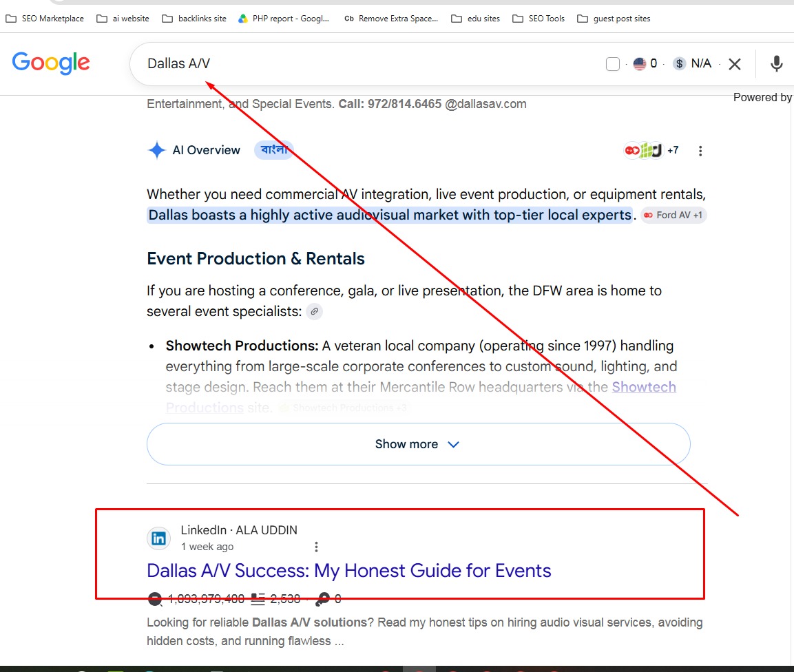
Task: Switch AI Overview to Bangla language
Action: 274,150
